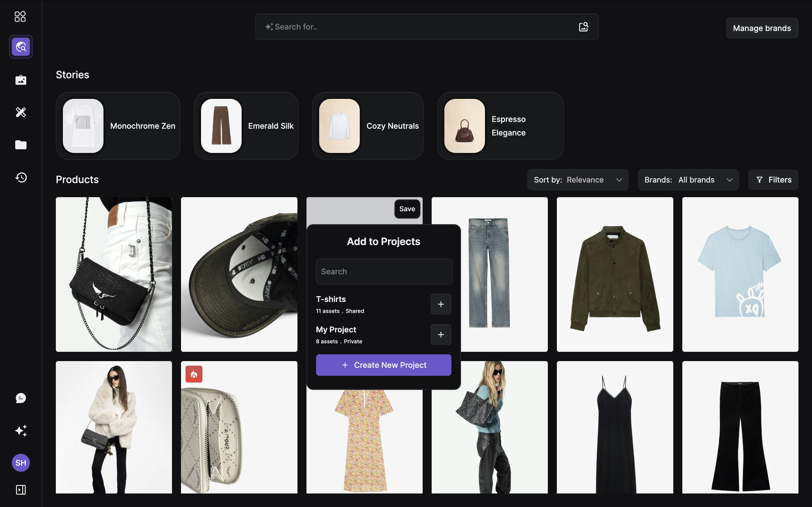The image size is (812, 507).
Task: Click image upload search icon
Action: (x=584, y=27)
